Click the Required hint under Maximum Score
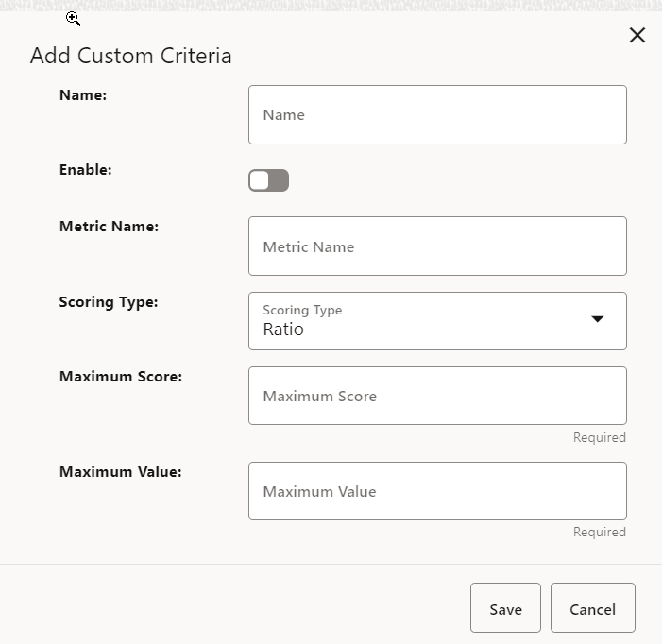 point(599,437)
